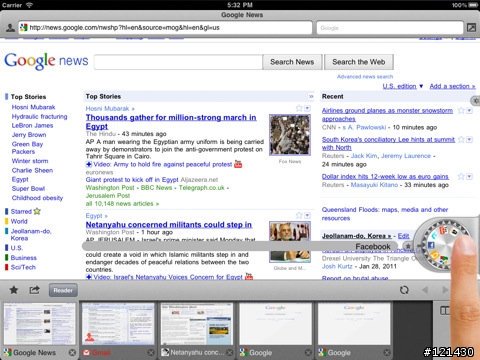
Task: Open the Jerusalem Post source link
Action: coord(108,195)
